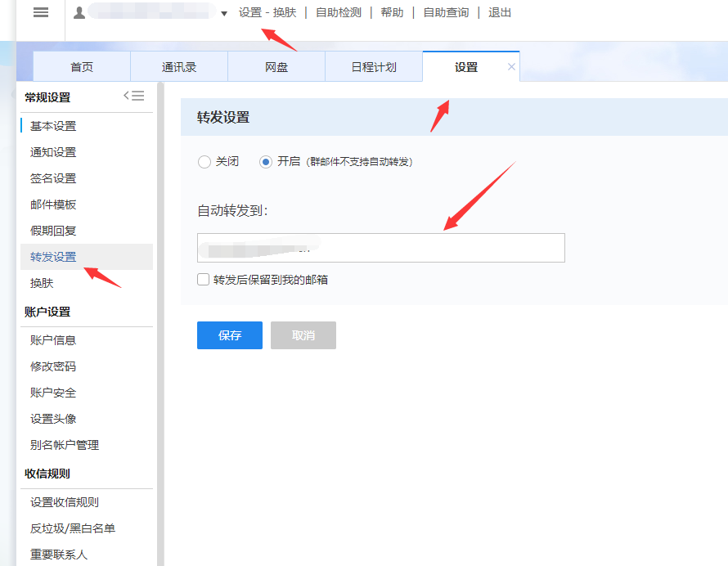
Task: Open the 通讯录 tab
Action: click(x=179, y=67)
